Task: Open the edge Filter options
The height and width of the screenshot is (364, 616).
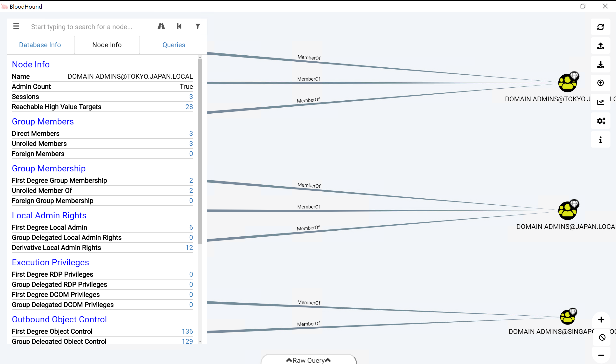Action: 198,26
